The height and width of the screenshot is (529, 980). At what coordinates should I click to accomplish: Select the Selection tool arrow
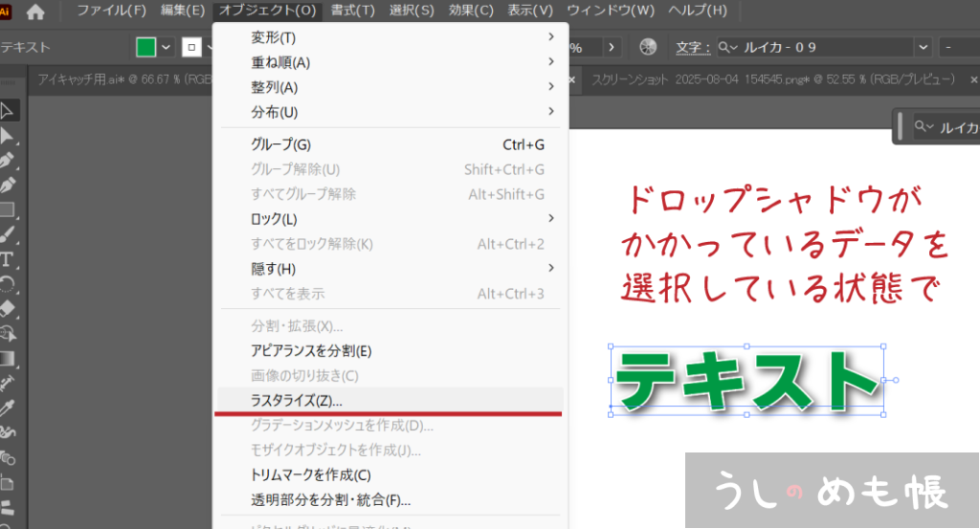tap(8, 110)
